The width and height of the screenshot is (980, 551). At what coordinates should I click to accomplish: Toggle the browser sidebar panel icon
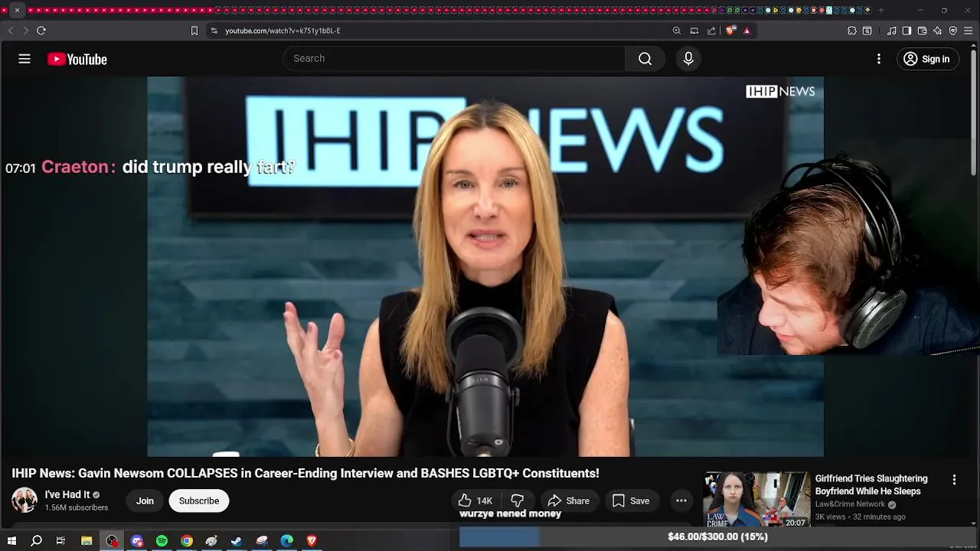[x=906, y=31]
